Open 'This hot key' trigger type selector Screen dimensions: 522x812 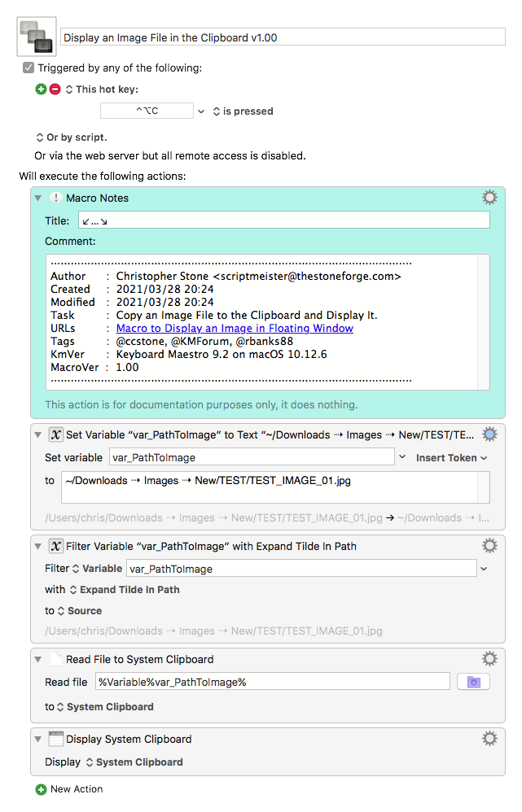[102, 89]
